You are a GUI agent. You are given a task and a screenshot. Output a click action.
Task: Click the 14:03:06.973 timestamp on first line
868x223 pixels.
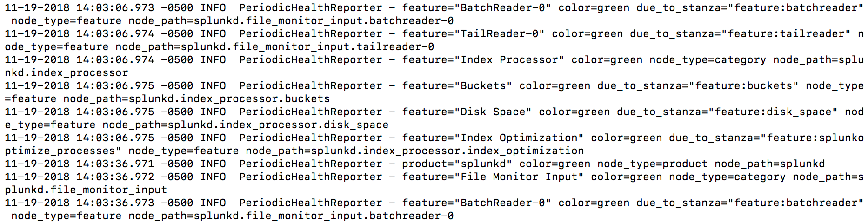(x=115, y=8)
